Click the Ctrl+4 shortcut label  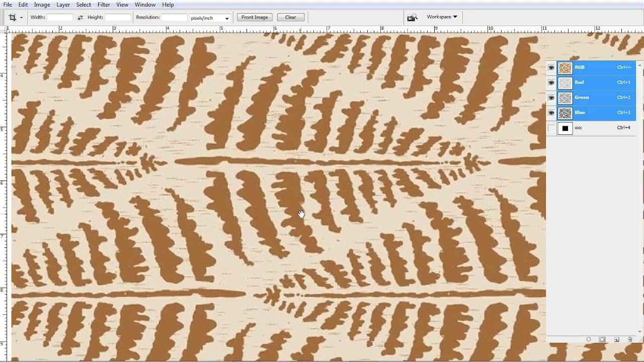pos(624,128)
